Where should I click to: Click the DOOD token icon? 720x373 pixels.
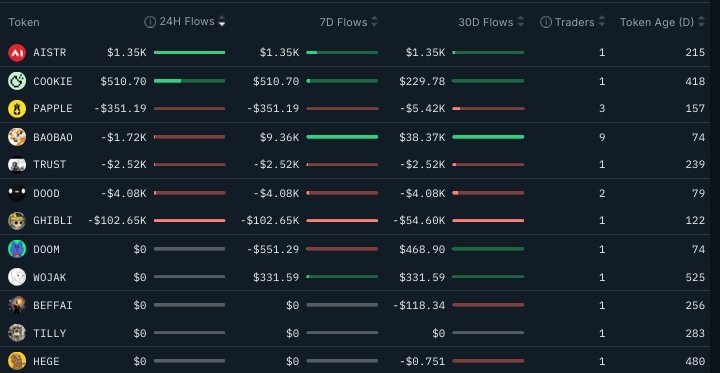pos(17,193)
